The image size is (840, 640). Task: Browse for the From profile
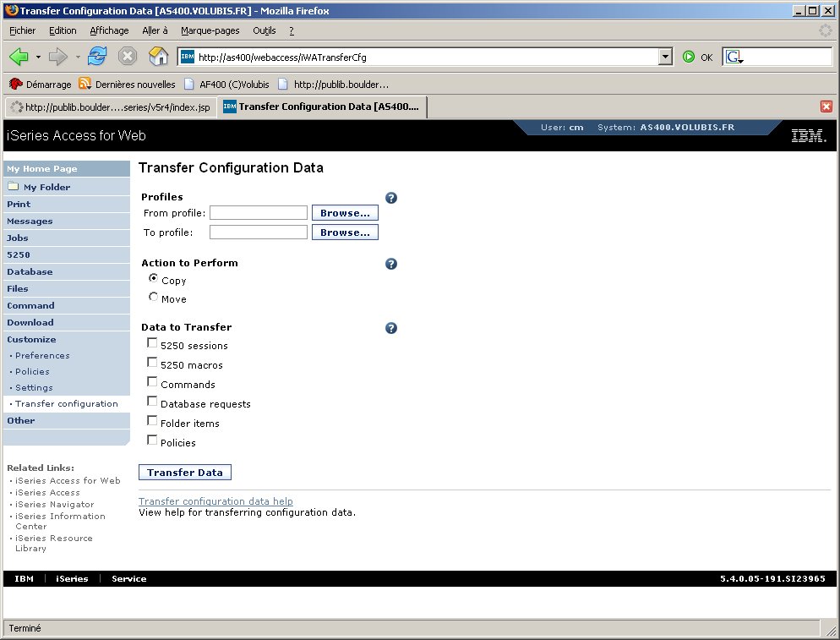point(345,213)
